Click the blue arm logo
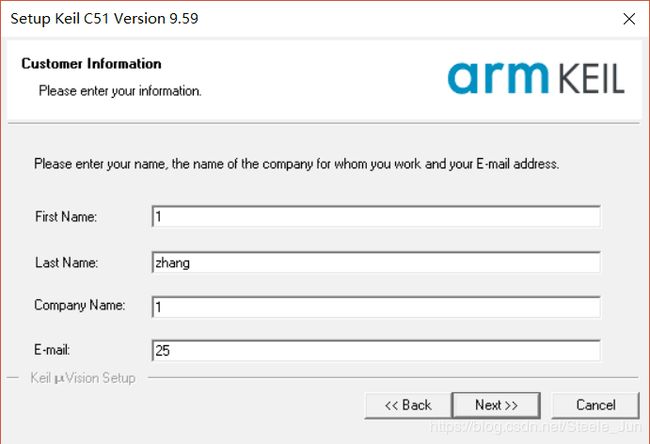650x444 pixels. 498,78
